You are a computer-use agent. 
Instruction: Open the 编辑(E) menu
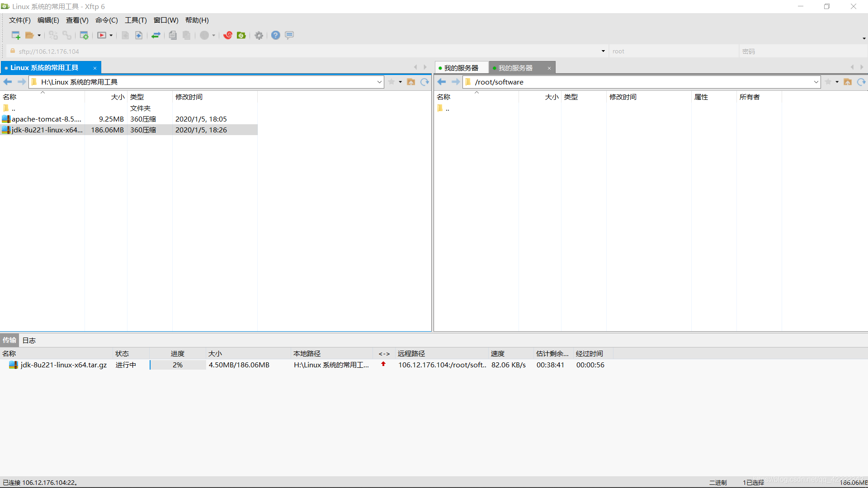coord(48,20)
